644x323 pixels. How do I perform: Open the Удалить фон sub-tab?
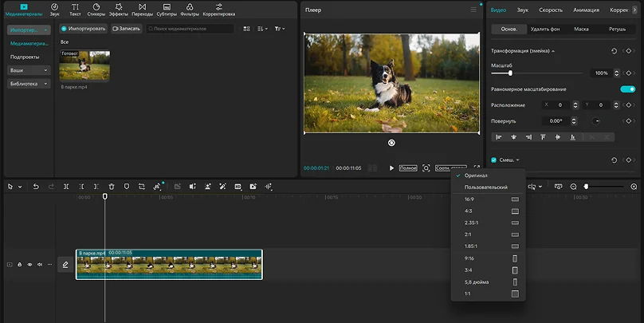(545, 29)
